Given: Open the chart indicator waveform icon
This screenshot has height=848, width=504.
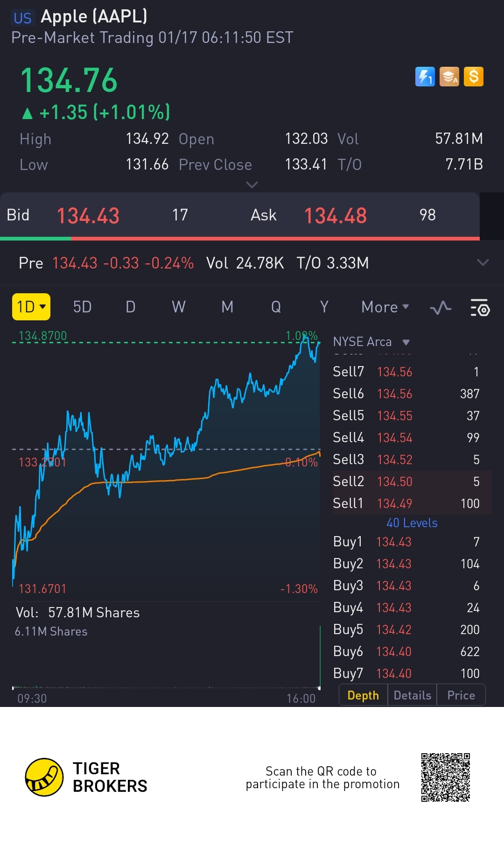Looking at the screenshot, I should click(x=441, y=308).
